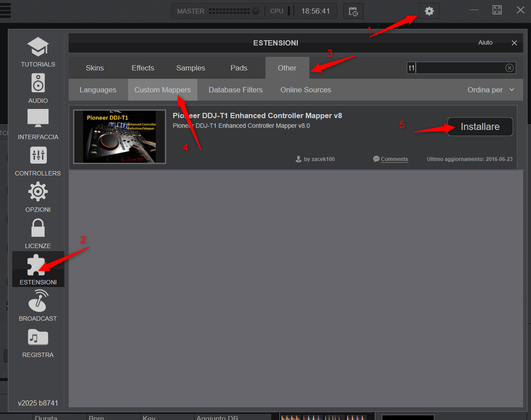Clear the search field with X icon

510,68
